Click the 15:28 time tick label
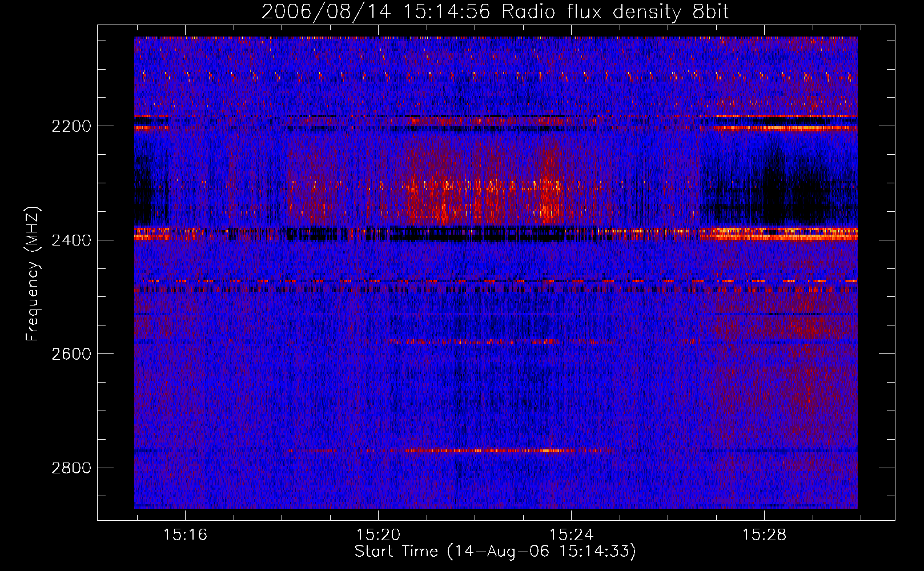Viewport: 924px width, 571px height. tap(764, 535)
